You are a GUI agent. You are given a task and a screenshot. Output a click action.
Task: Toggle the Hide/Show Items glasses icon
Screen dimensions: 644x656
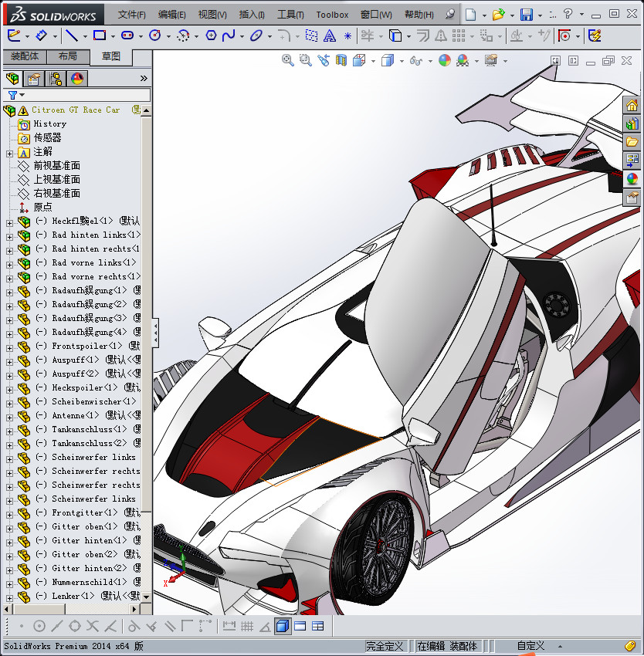click(x=415, y=60)
